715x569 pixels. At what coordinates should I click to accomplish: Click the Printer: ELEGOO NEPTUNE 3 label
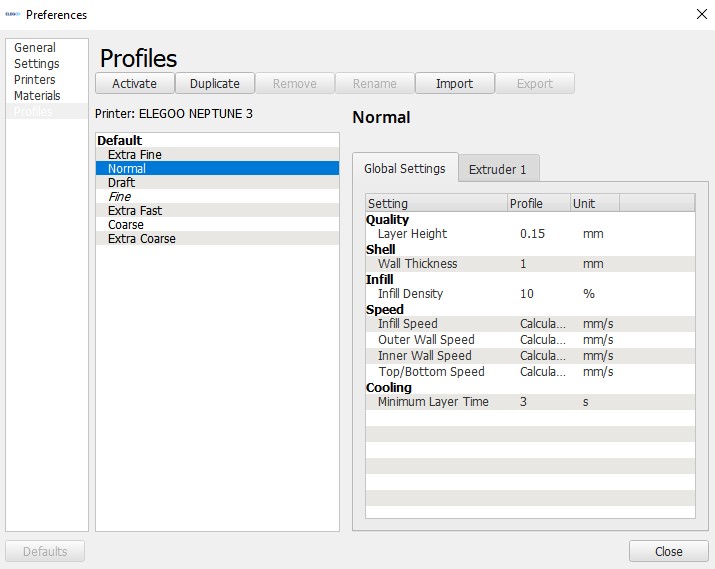point(174,114)
